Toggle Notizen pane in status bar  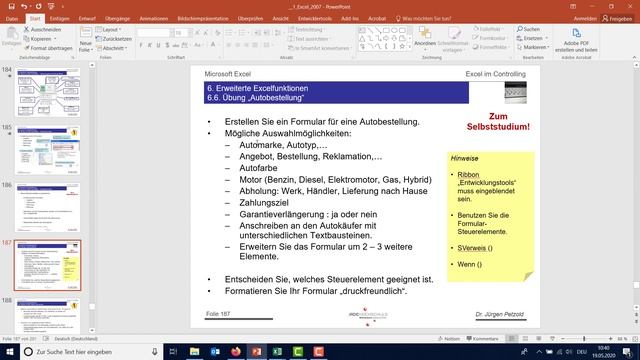click(449, 339)
